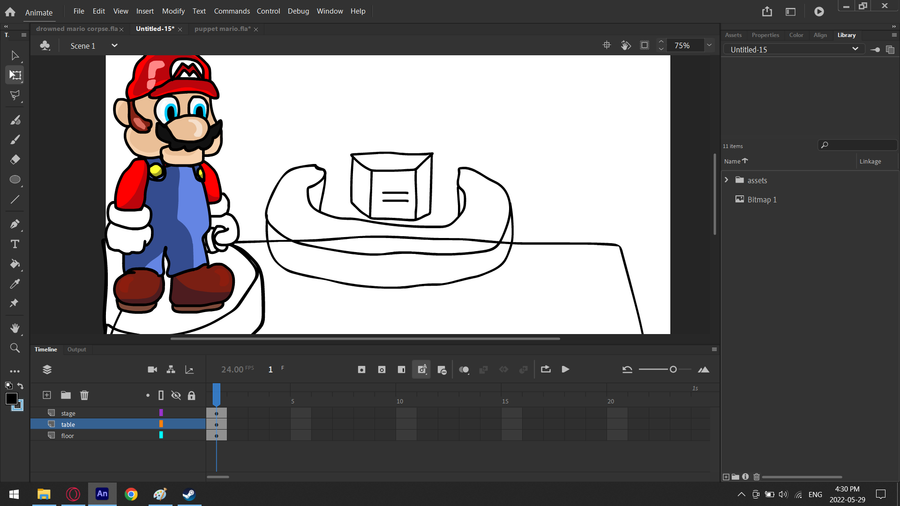Delete layer with the trash icon
900x506 pixels.
pyautogui.click(x=84, y=395)
